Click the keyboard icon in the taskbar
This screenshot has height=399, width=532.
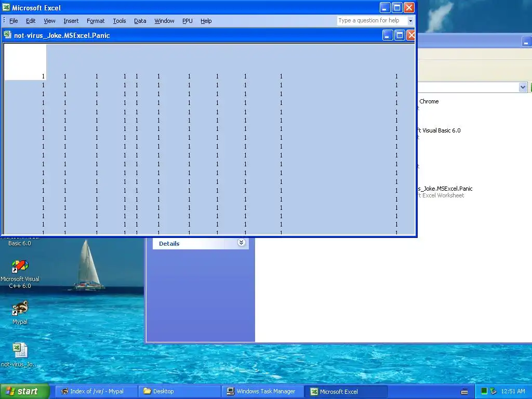464,392
